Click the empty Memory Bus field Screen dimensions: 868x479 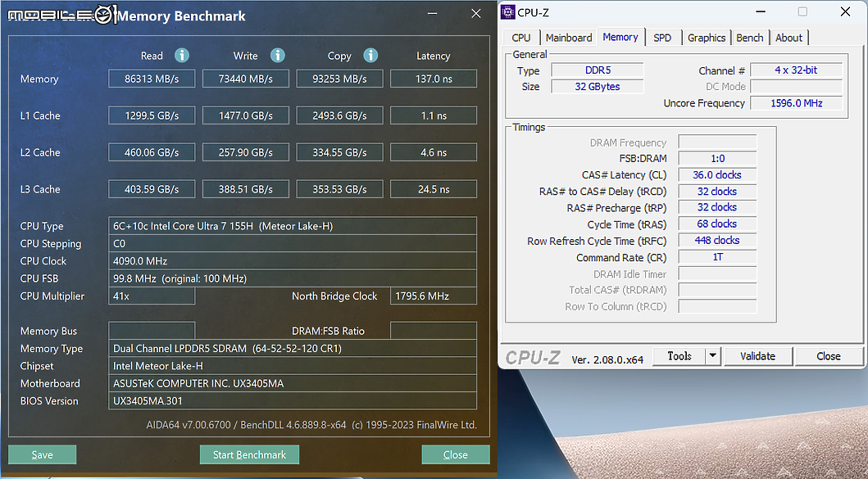(x=152, y=331)
